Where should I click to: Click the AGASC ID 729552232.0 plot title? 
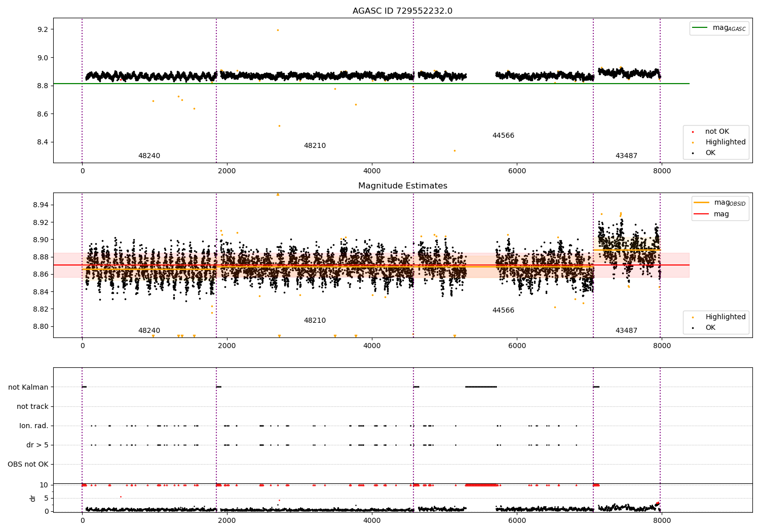click(x=402, y=11)
